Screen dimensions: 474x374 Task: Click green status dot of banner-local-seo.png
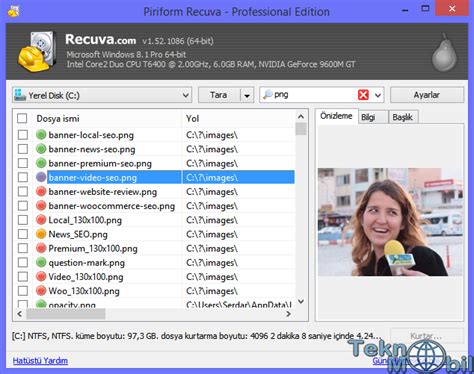coord(41,135)
